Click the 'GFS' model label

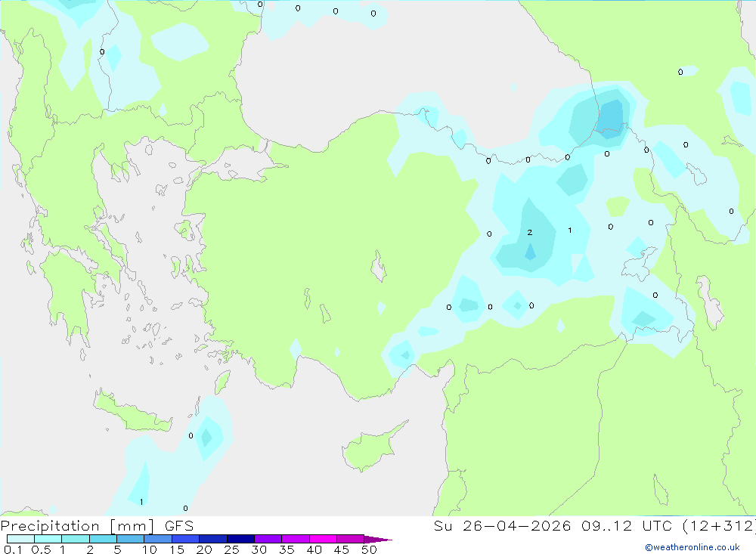[179, 526]
